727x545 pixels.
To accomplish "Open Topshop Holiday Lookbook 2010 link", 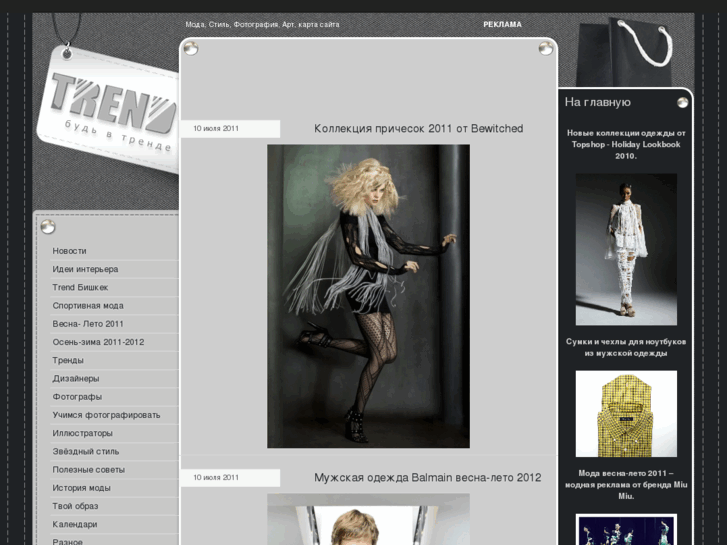I will pos(626,145).
